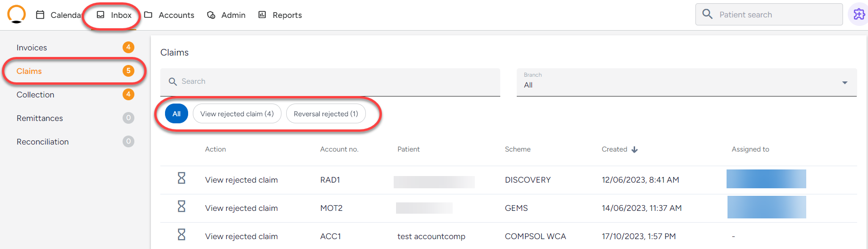This screenshot has height=249, width=868.
Task: Click the Claims search field
Action: tap(330, 82)
